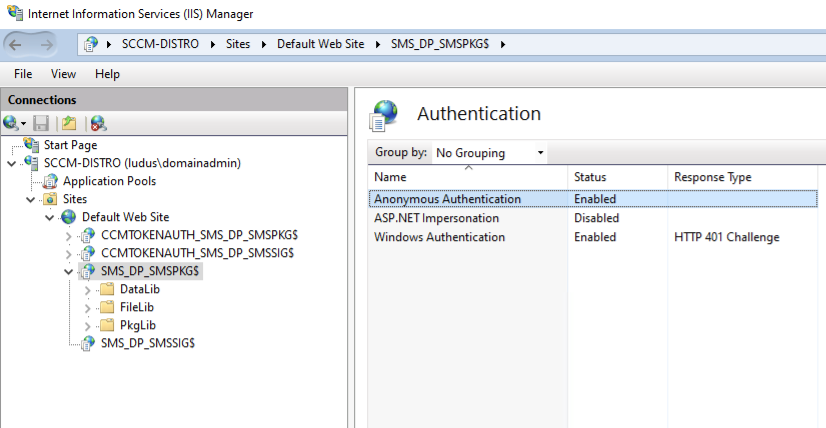This screenshot has height=428, width=826.
Task: Click the Back navigation arrow
Action: [x=15, y=45]
